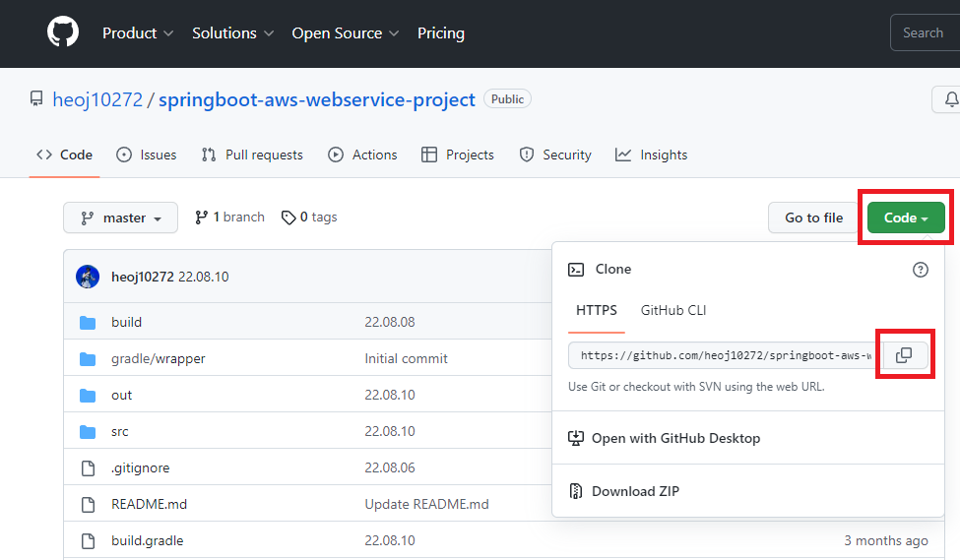Open the Pull requests tab
This screenshot has height=560, width=960.
[x=252, y=155]
